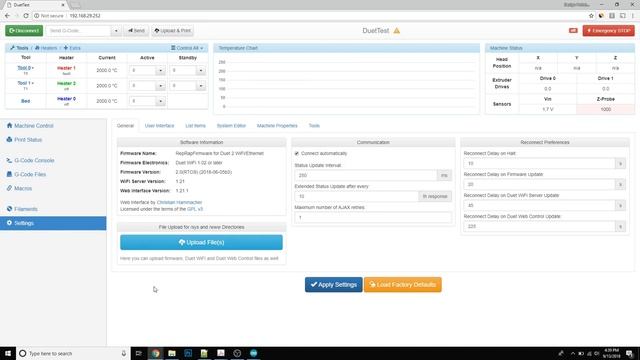
Task: Click Reconnect Delay on Firmware Update field
Action: pos(539,184)
